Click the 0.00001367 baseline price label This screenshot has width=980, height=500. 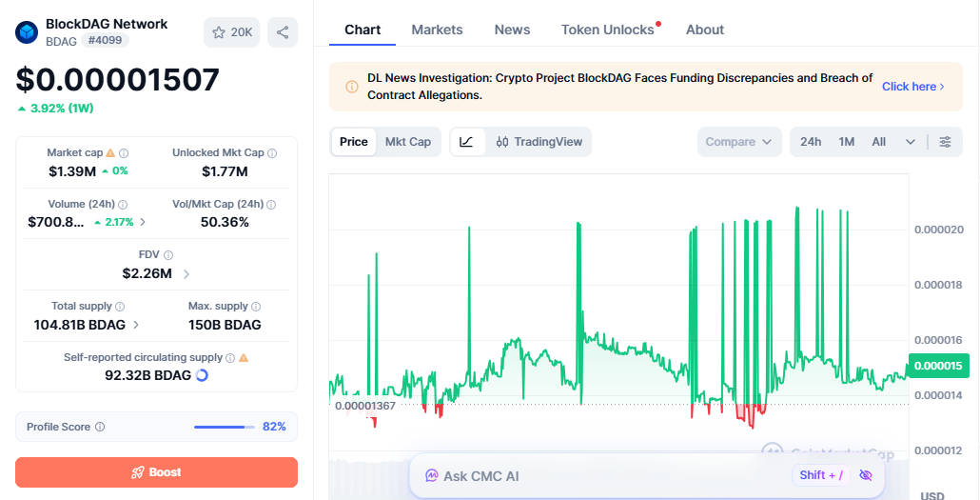(365, 406)
